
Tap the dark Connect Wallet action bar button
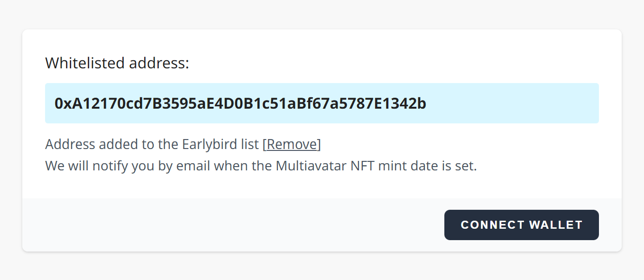[521, 225]
